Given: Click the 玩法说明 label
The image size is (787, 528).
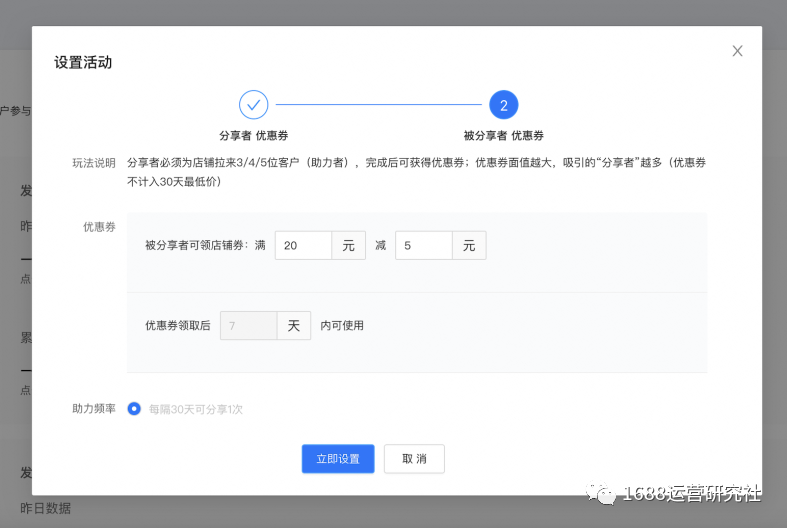Looking at the screenshot, I should (x=94, y=163).
